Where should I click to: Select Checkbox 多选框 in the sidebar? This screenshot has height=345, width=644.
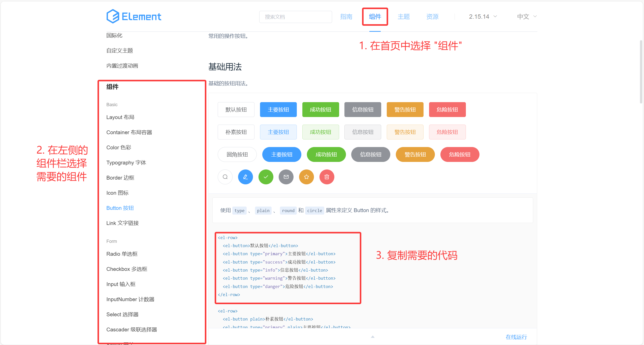point(127,269)
